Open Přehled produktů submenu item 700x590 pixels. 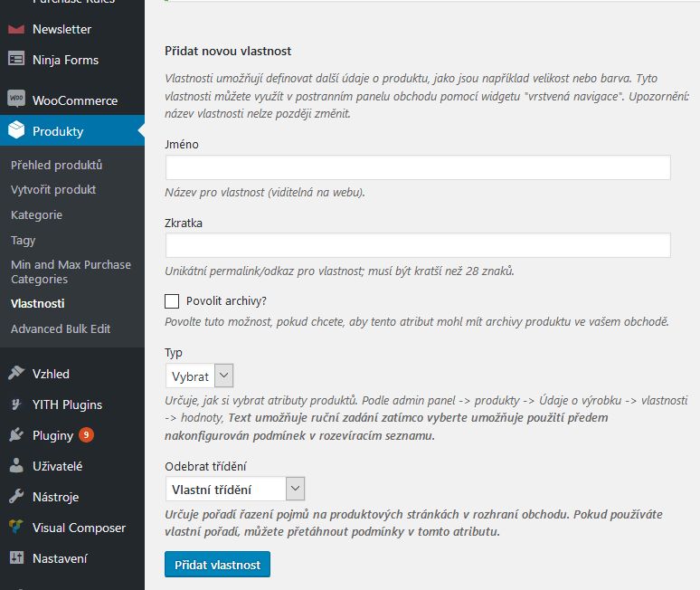(x=56, y=165)
